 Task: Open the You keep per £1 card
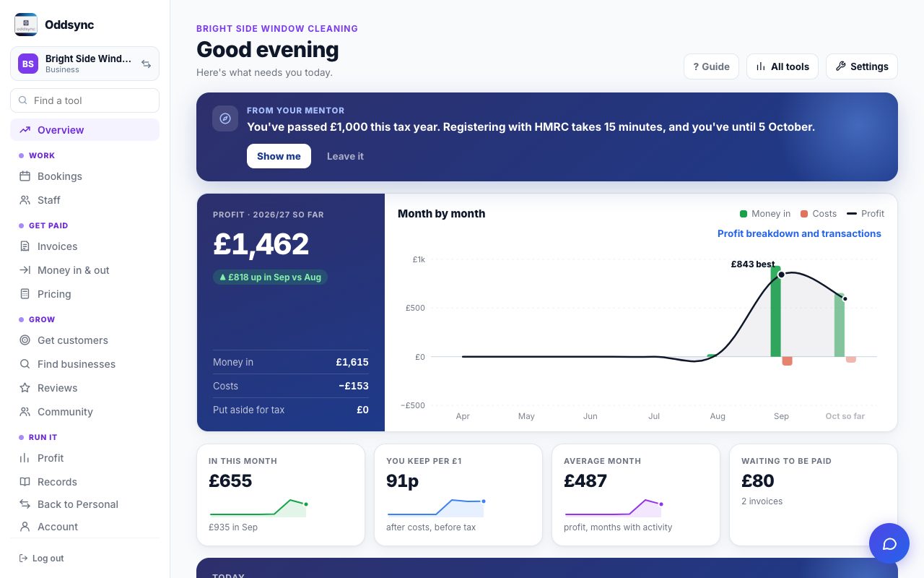pos(458,495)
